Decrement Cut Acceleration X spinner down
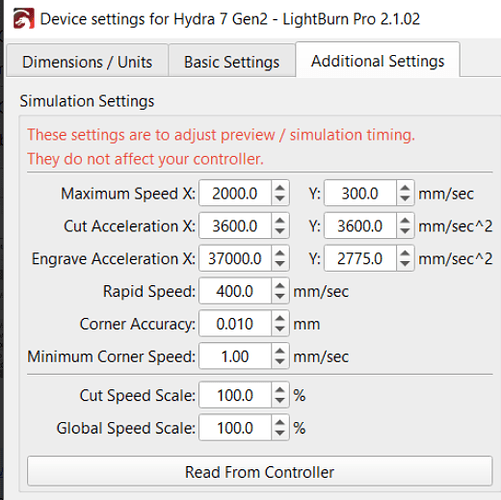 tap(280, 232)
